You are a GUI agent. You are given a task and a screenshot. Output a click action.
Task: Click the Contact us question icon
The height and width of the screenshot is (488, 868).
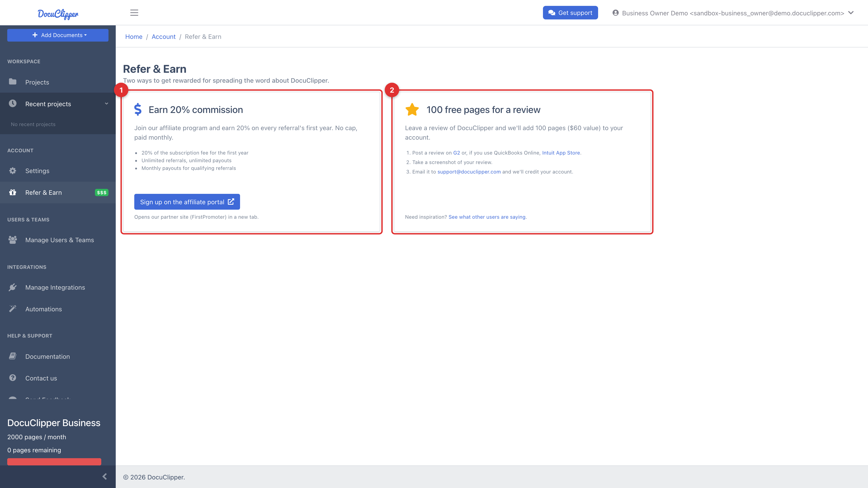click(x=12, y=378)
